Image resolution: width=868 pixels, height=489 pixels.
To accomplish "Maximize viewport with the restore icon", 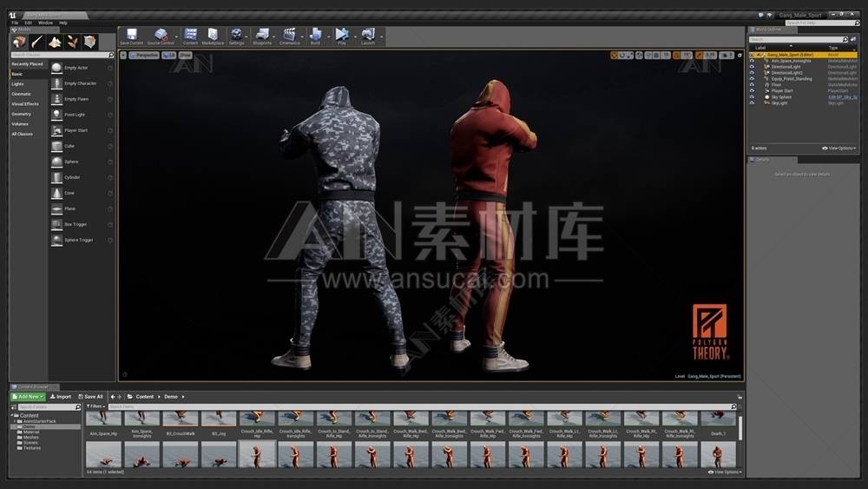I will [x=740, y=56].
